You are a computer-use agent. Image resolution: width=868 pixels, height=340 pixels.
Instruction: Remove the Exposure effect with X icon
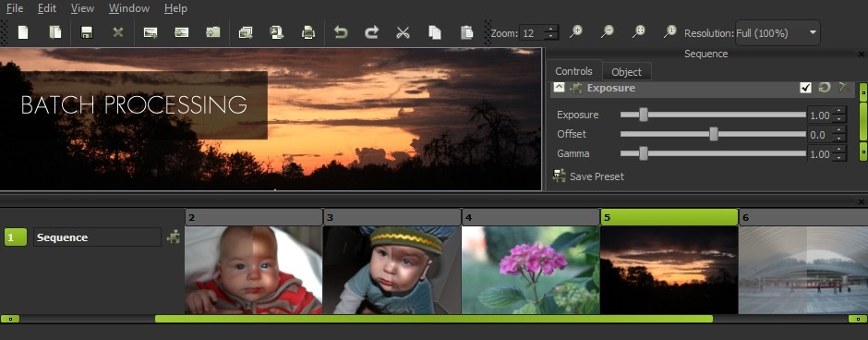click(x=843, y=87)
